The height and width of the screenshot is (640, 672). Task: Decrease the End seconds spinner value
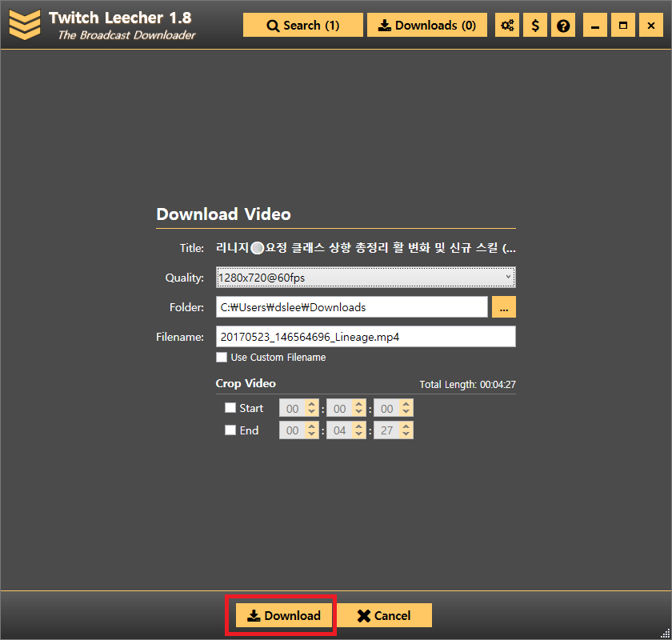406,434
